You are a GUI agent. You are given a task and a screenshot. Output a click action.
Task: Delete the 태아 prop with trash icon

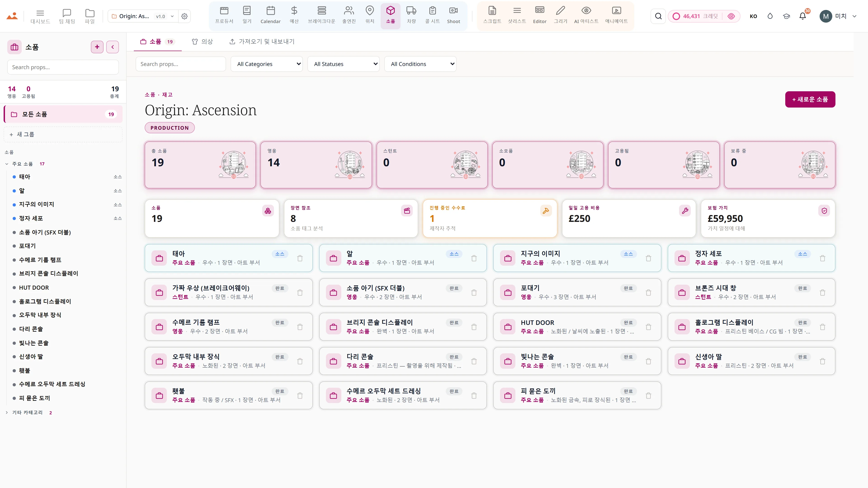(300, 258)
